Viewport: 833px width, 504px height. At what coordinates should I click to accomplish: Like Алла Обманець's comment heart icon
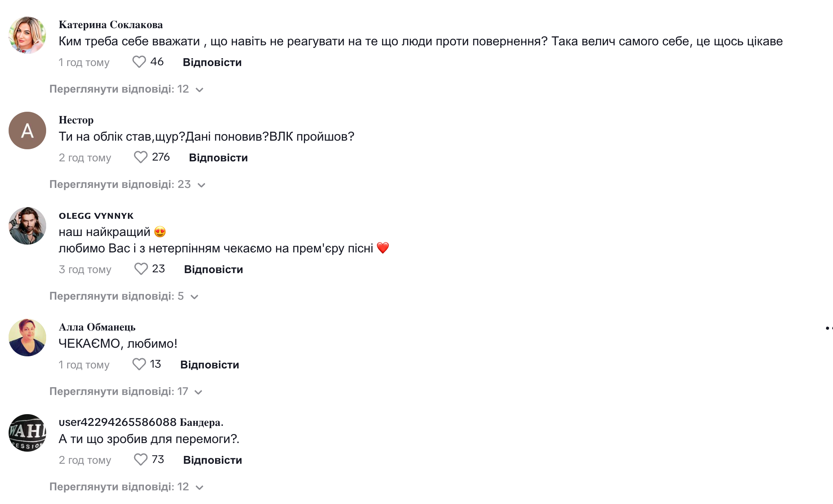(139, 364)
